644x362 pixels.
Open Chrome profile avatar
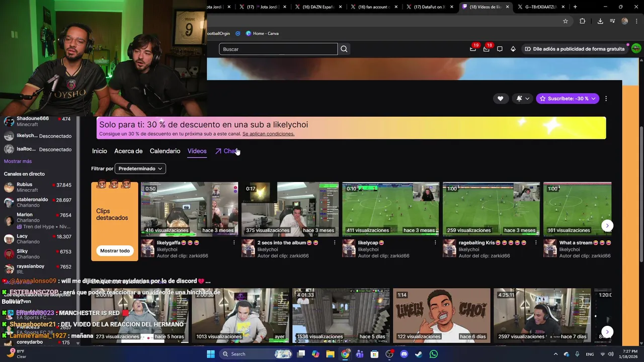point(624,21)
